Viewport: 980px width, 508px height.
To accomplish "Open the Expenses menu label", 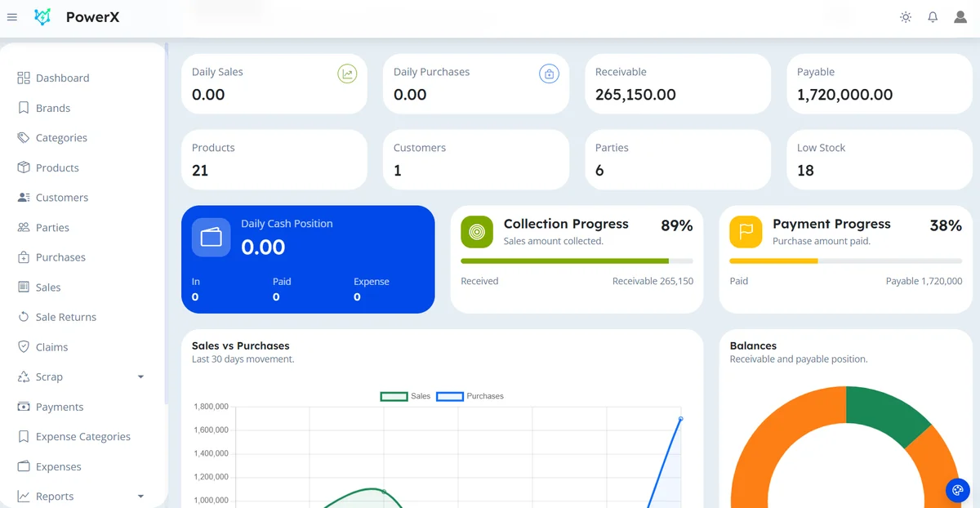I will (x=59, y=466).
